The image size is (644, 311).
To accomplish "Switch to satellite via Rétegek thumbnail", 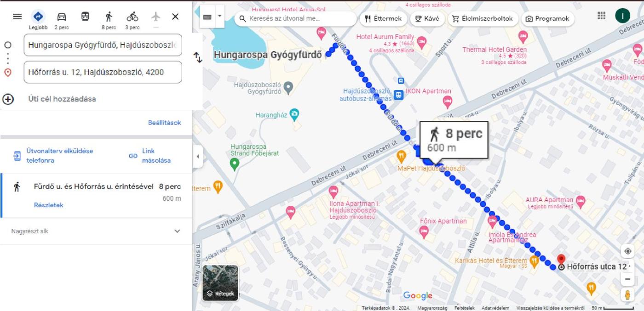I will 220,283.
